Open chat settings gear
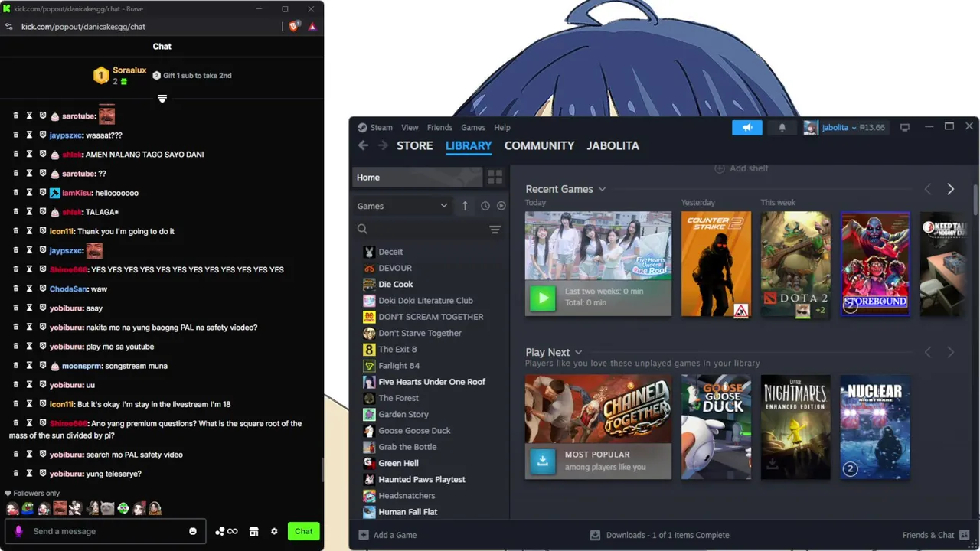 pyautogui.click(x=274, y=531)
